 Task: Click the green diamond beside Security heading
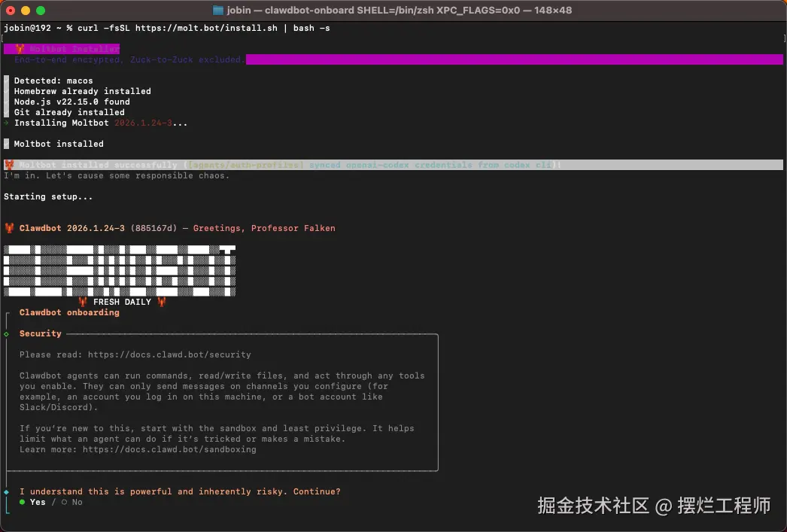pyautogui.click(x=7, y=334)
